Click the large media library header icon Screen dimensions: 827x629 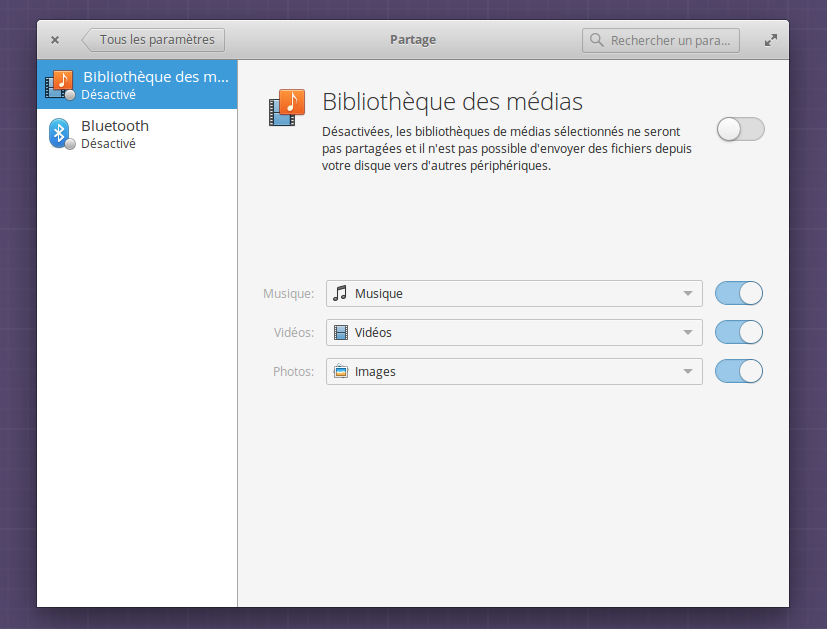[x=287, y=108]
